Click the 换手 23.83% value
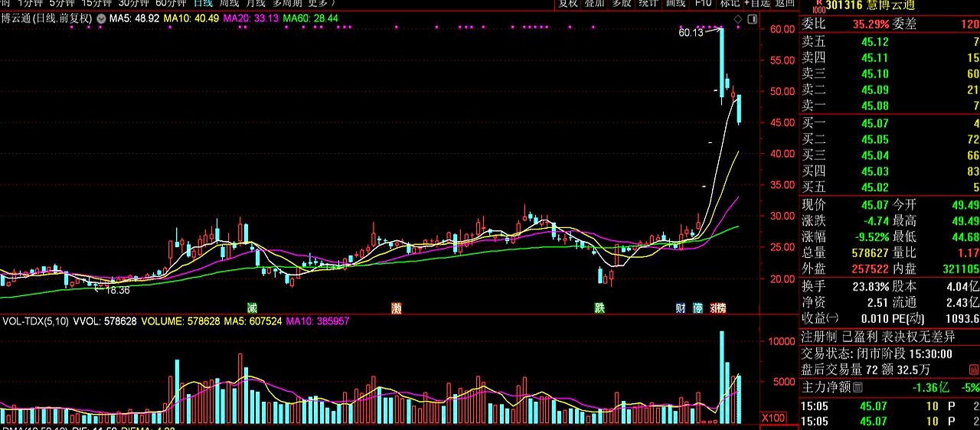980x430 pixels. (x=870, y=286)
